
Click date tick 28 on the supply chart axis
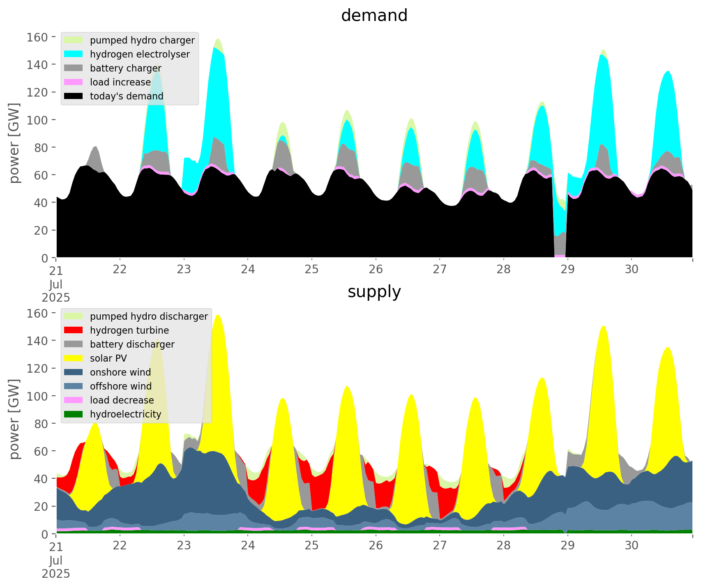click(x=503, y=546)
